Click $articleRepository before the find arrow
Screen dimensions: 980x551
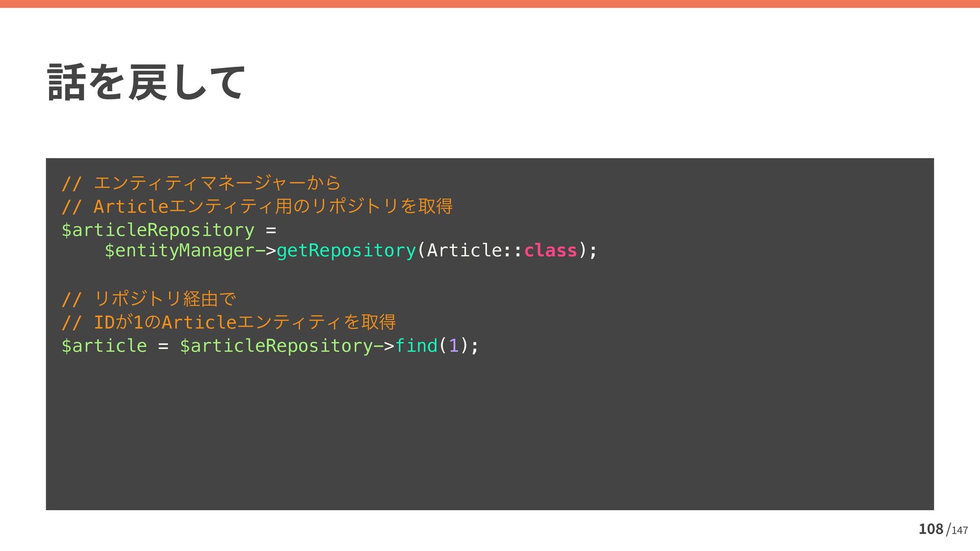pyautogui.click(x=276, y=346)
